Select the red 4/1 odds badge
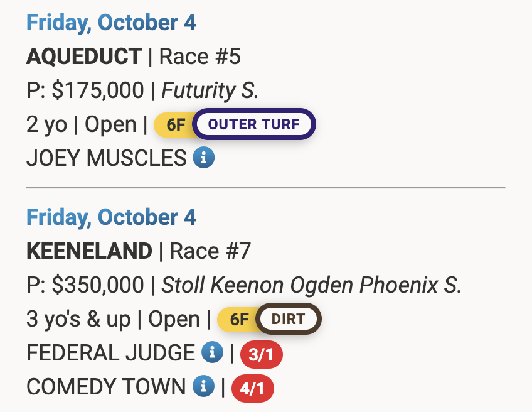Screen dimensions: 532x412 [x=253, y=389]
